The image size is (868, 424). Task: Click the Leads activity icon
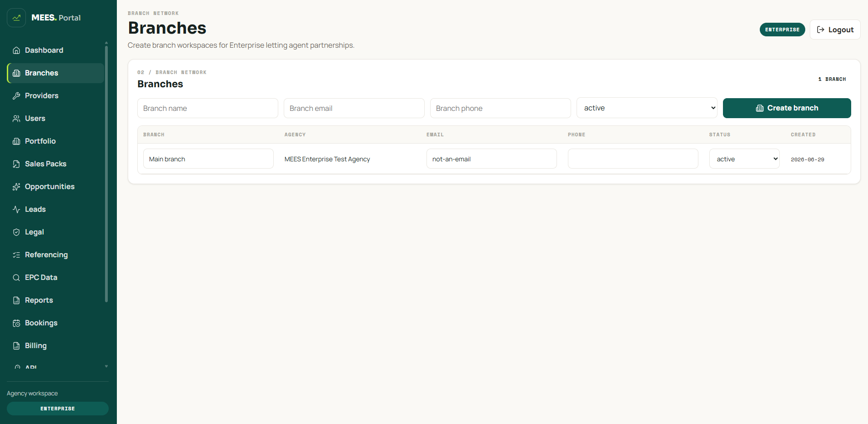pyautogui.click(x=16, y=210)
